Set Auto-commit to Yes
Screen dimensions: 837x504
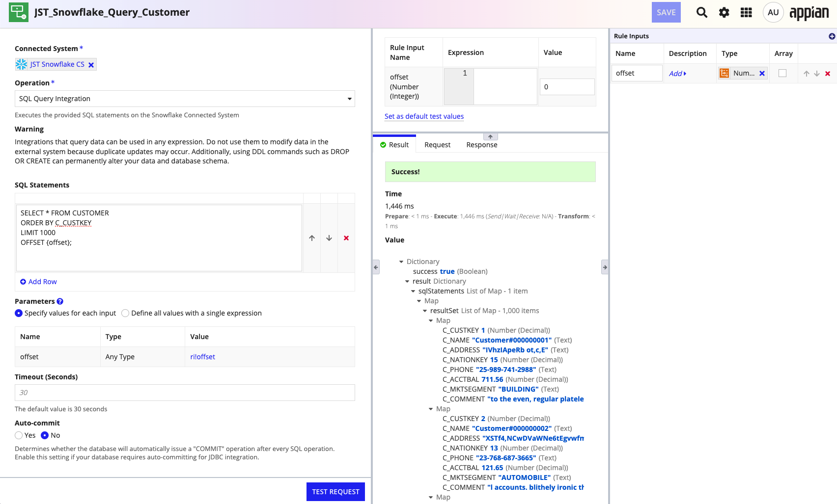click(x=19, y=435)
